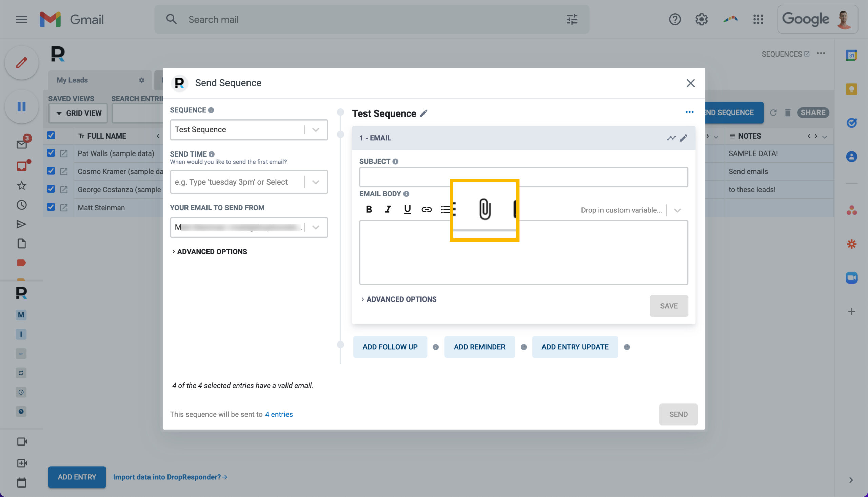Uncheck the Matt Steinman row checkbox

coord(51,207)
